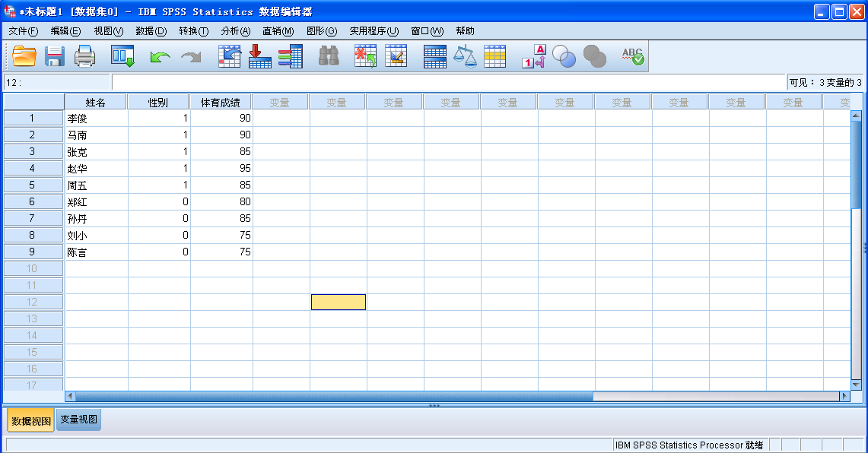Image resolution: width=868 pixels, height=453 pixels.
Task: Toggle value labels icon
Action: click(533, 56)
